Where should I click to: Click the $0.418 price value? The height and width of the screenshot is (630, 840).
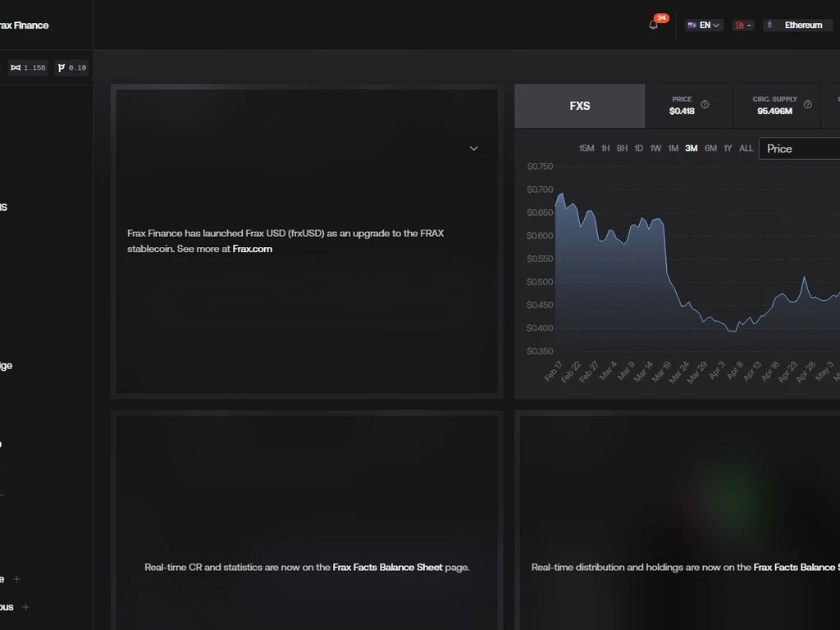click(x=682, y=112)
